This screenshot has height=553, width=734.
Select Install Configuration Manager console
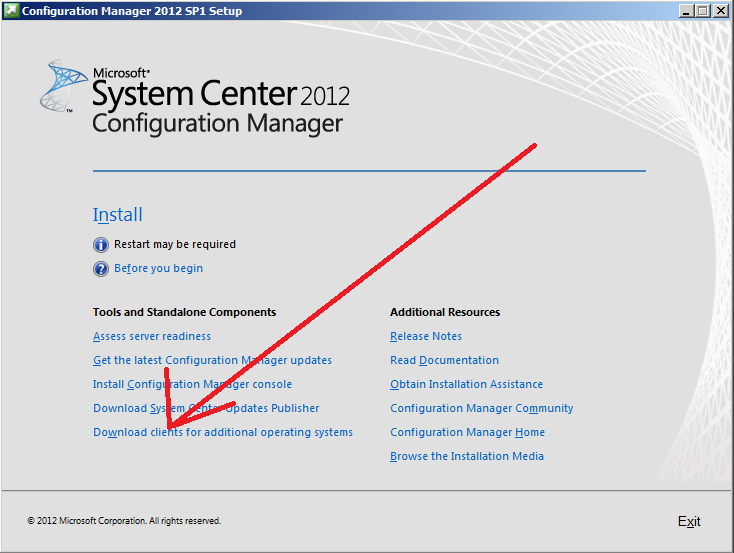tap(192, 384)
